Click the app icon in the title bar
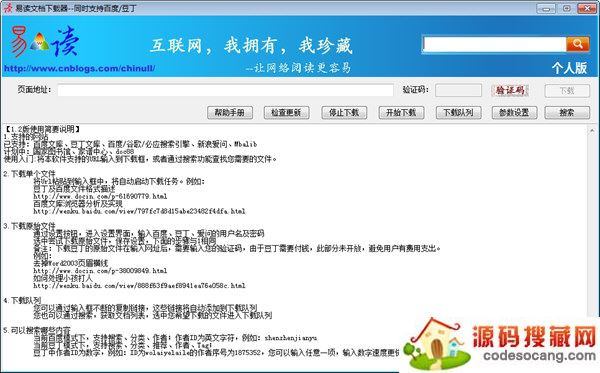The width and height of the screenshot is (600, 373). tap(7, 8)
